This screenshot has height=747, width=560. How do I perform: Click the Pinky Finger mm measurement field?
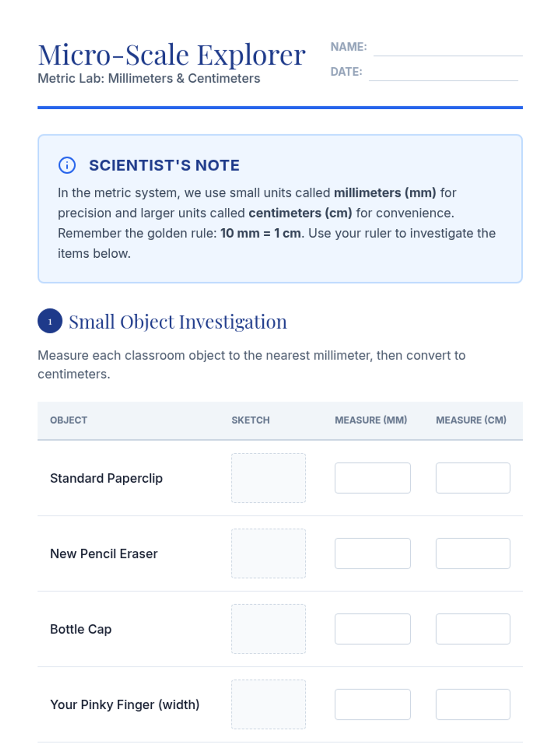coord(373,705)
